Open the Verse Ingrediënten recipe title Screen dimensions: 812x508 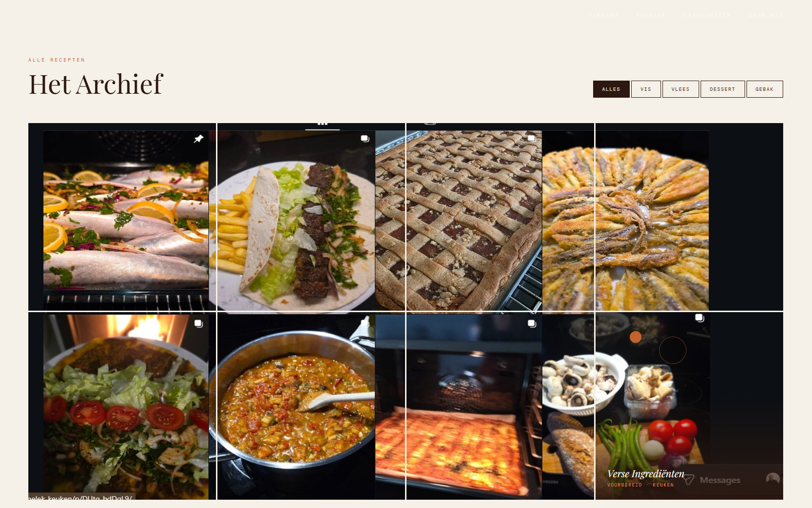pos(645,474)
